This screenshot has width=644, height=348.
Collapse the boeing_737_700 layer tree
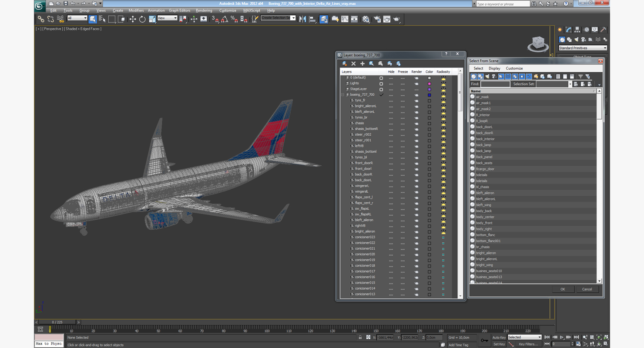[x=342, y=95]
